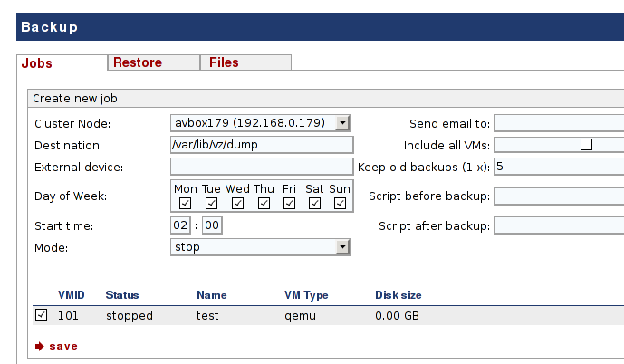Click the Keep old backups field
The image size is (624, 364).
click(559, 167)
